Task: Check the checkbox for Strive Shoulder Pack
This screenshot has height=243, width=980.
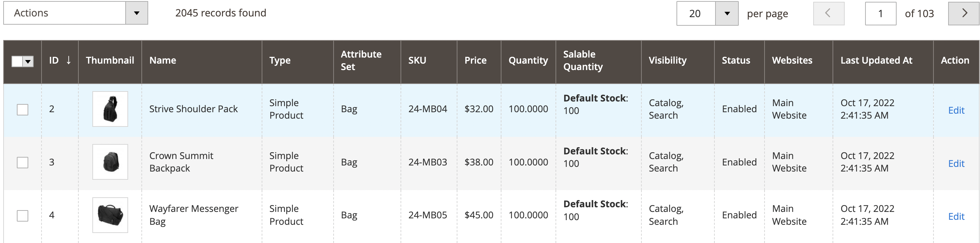Action: coord(23,109)
